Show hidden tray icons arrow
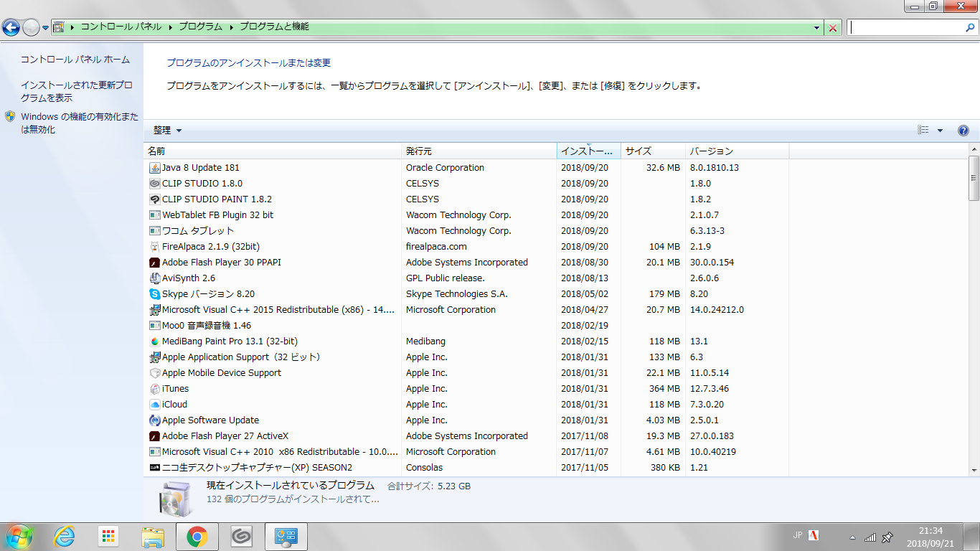Image resolution: width=980 pixels, height=551 pixels. pos(852,537)
